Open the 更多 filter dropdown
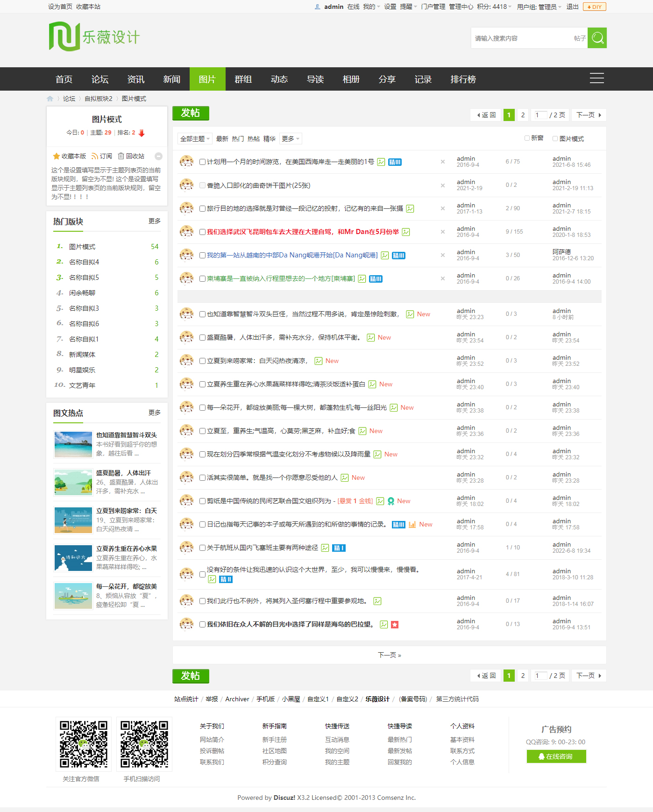 coord(291,139)
